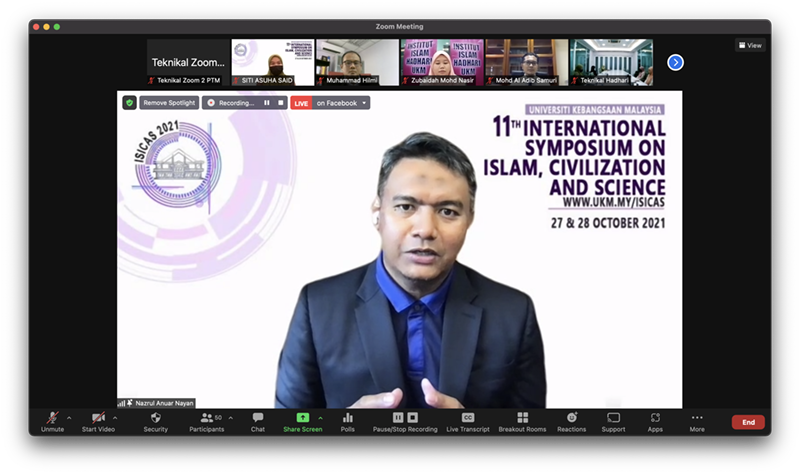Pause the recording in the top indicator
The height and width of the screenshot is (474, 800).
click(x=267, y=103)
